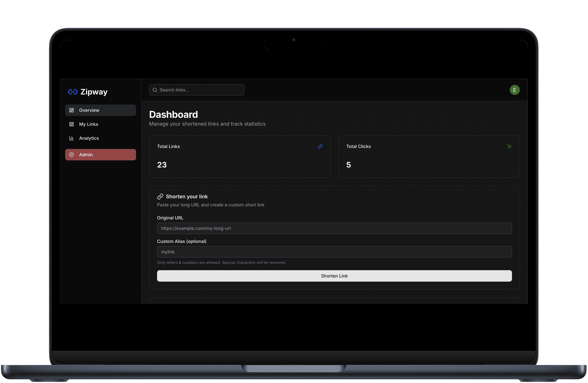Viewport: 588px width, 383px height.
Task: Click the Dashboard heading
Action: pos(173,115)
